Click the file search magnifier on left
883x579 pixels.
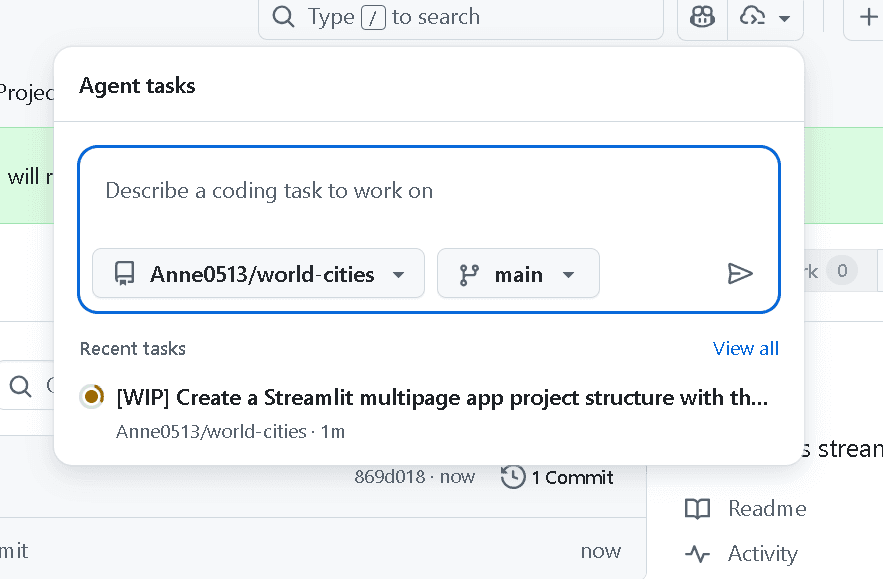(21, 386)
